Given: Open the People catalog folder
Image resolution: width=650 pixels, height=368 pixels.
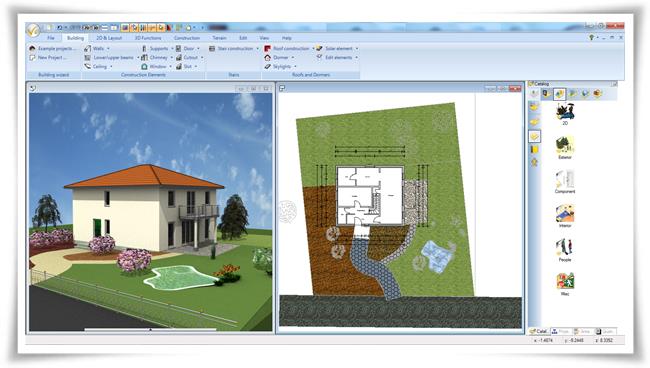Looking at the screenshot, I should pos(565,250).
